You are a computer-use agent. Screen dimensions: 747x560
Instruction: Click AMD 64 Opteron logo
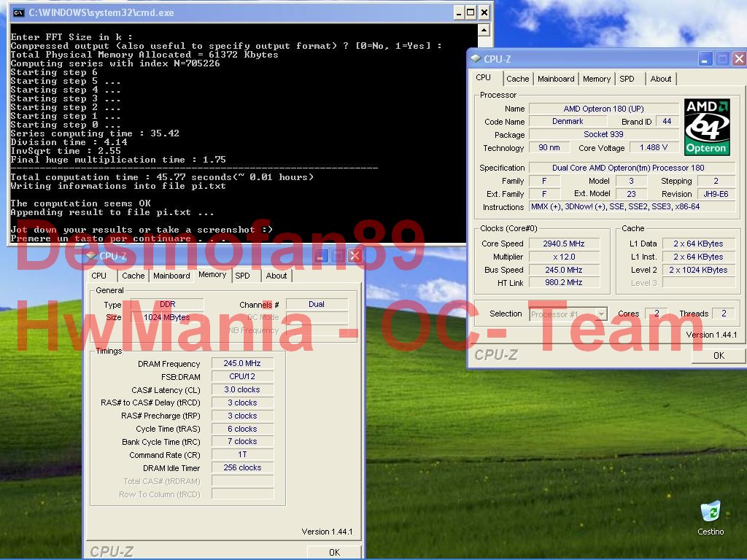tap(707, 127)
